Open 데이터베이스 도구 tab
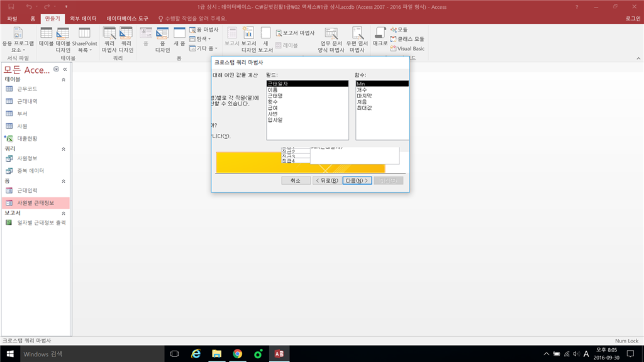This screenshot has width=644, height=362. pos(127,18)
